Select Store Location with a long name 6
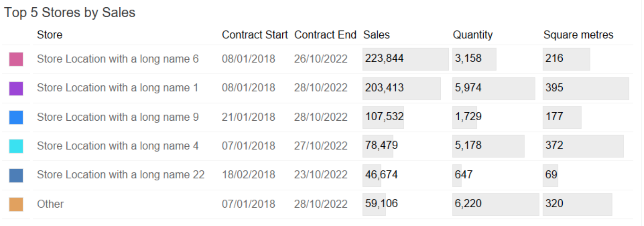644x226 pixels. click(118, 59)
